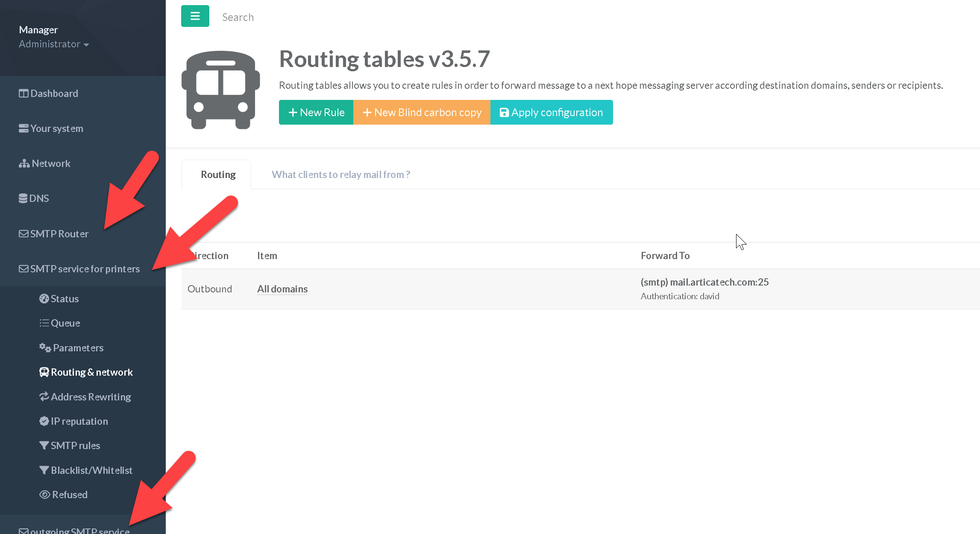The width and height of the screenshot is (980, 534).
Task: Click the Dashboard icon in sidebar
Action: point(23,93)
